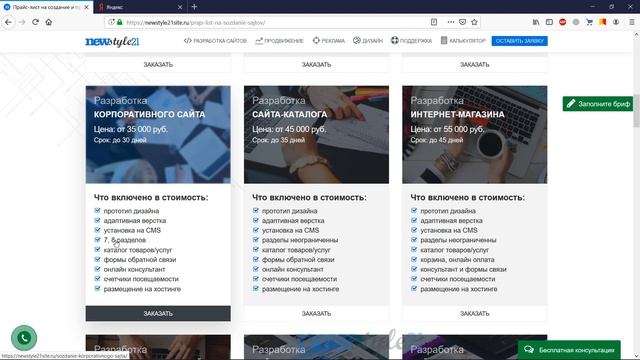The image size is (640, 360).
Task: Click Заказать under corporate site card
Action: coord(158,313)
